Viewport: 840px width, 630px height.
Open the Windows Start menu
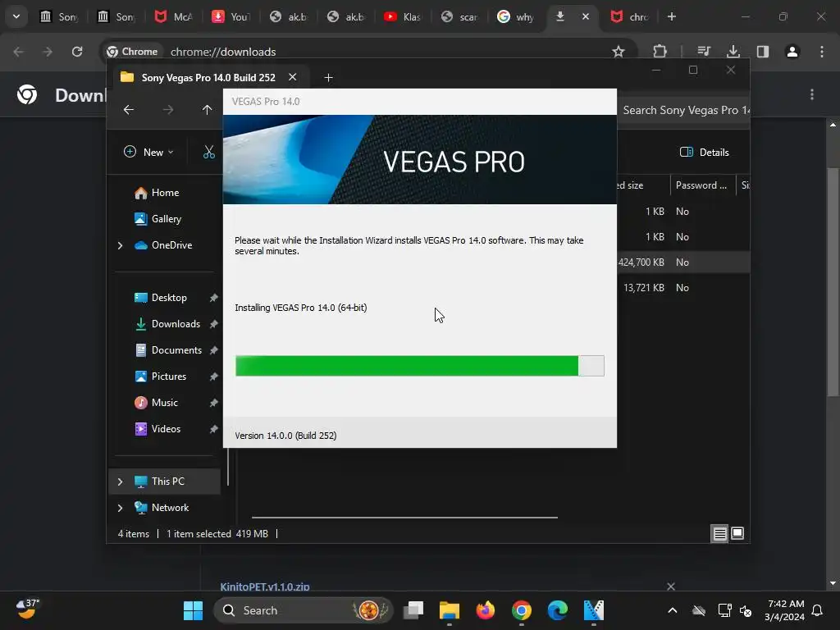click(x=193, y=610)
